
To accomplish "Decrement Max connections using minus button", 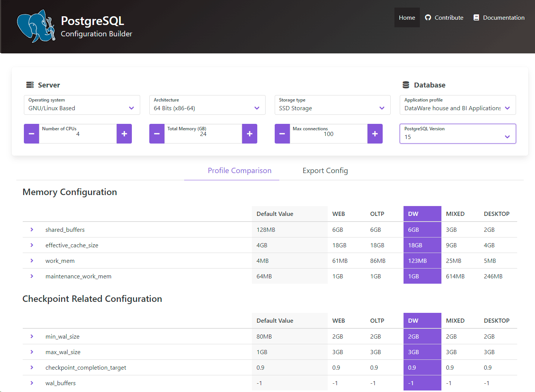I will click(282, 134).
